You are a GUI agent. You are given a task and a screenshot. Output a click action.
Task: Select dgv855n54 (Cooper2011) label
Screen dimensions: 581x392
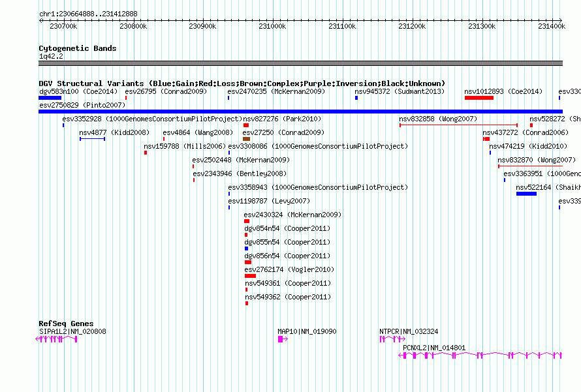click(287, 242)
